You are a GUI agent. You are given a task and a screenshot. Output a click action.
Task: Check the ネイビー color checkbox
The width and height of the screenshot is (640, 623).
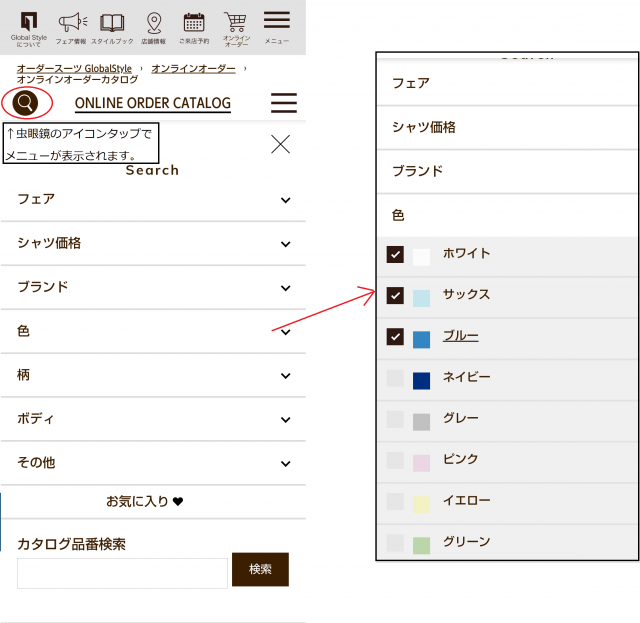[395, 378]
